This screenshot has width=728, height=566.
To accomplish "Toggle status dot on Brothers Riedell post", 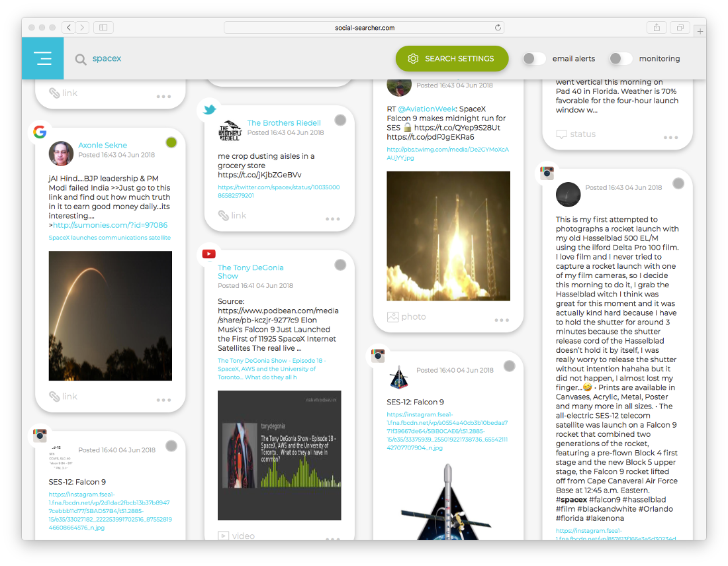I will (340, 120).
